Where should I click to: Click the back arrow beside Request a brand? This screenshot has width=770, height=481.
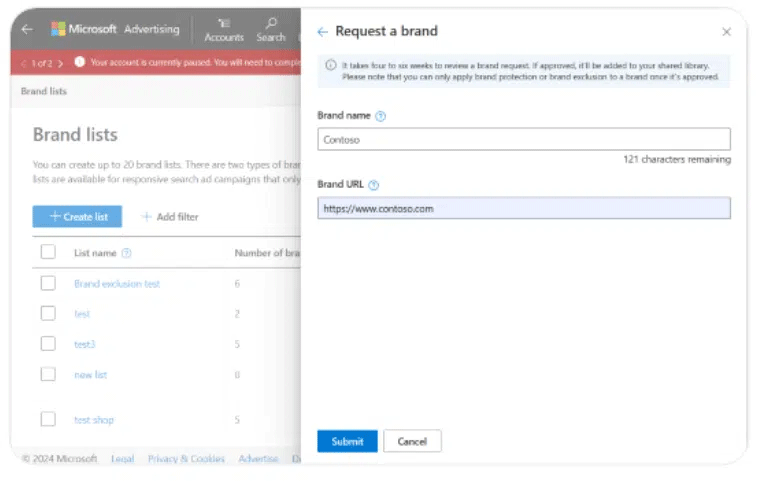point(322,32)
